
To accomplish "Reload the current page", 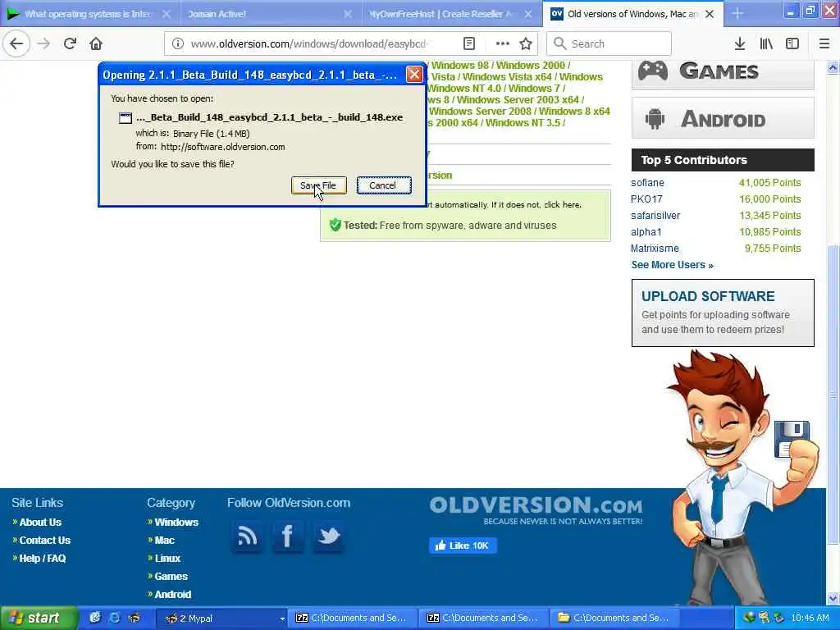I will click(70, 43).
